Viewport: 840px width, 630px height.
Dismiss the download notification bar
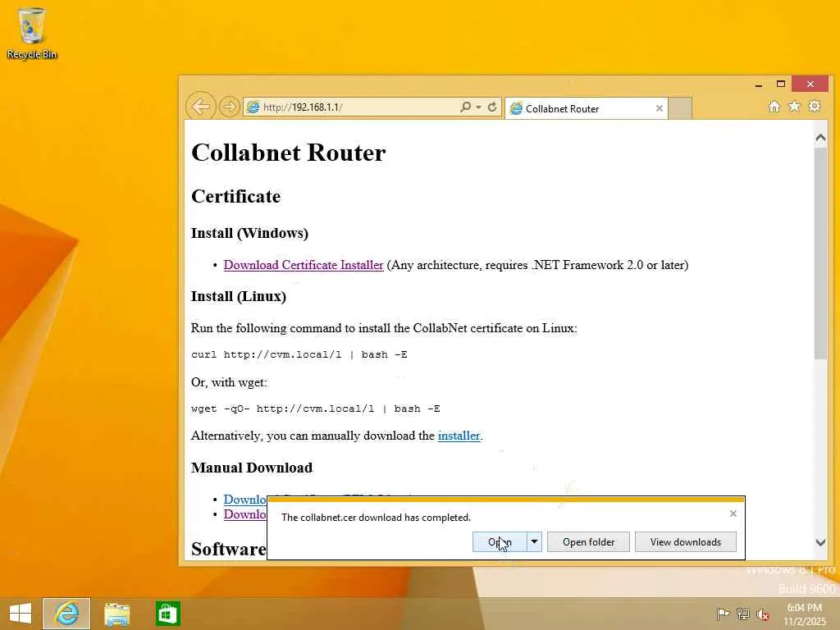(733, 514)
